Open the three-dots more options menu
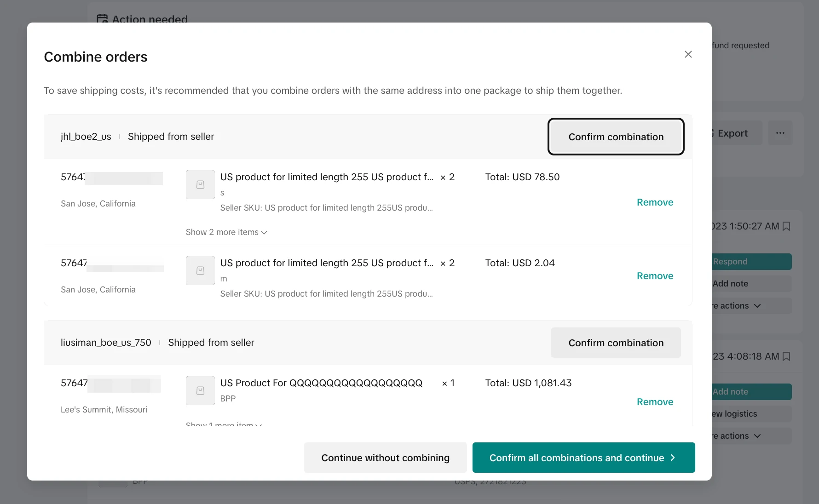The width and height of the screenshot is (819, 504). [x=780, y=133]
